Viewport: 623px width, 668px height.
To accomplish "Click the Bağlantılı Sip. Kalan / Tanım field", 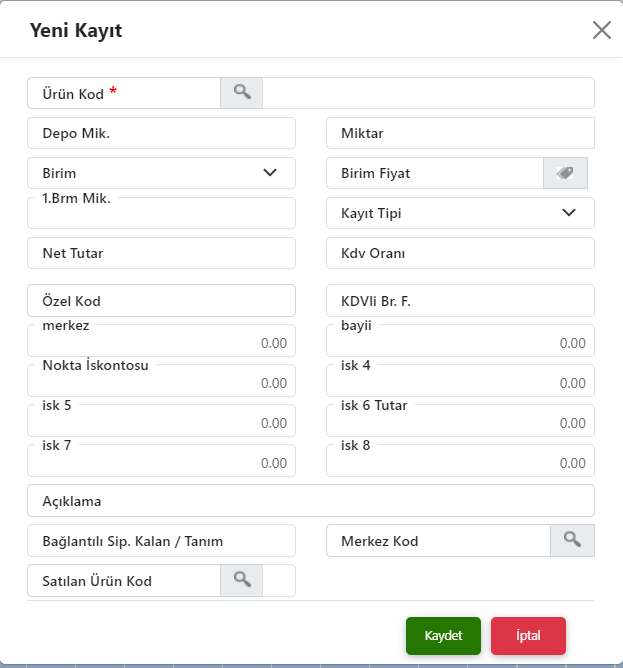I will point(162,541).
